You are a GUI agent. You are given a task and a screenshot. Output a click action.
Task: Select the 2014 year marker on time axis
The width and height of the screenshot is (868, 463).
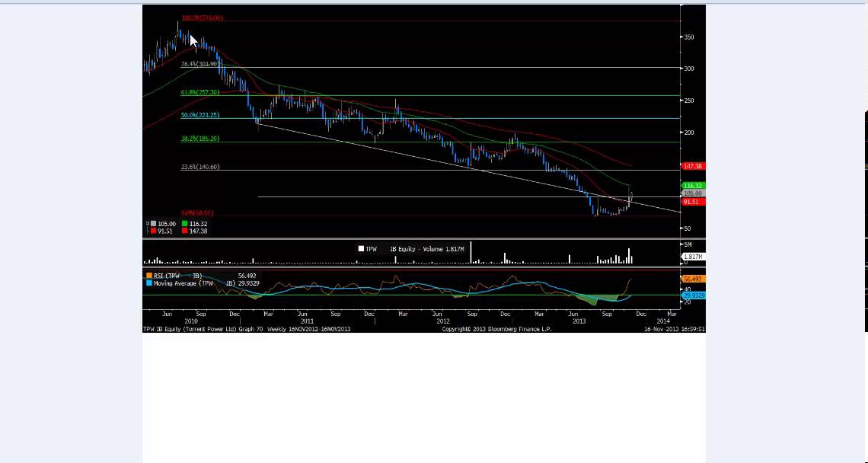coord(663,321)
